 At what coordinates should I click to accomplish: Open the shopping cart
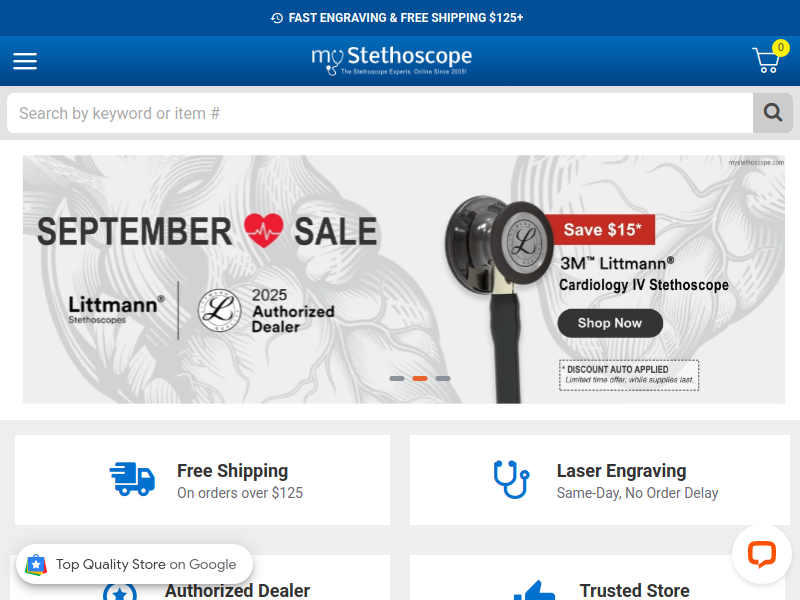(766, 60)
